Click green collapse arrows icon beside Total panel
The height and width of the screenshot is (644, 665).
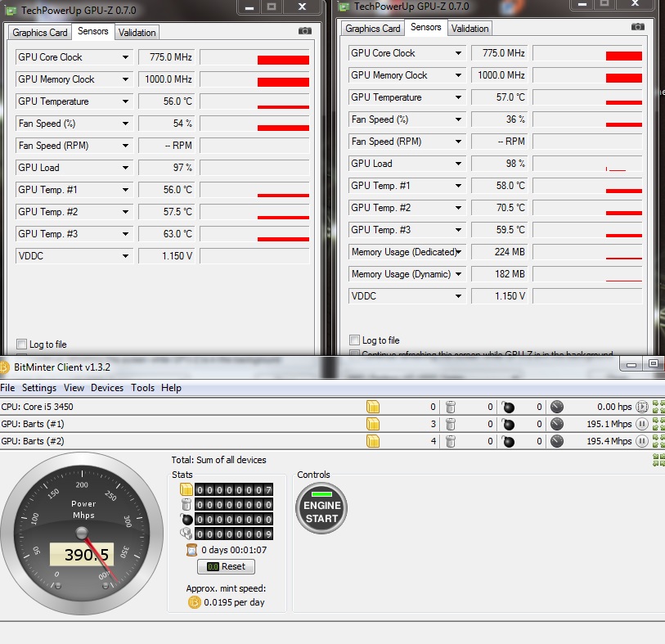(x=658, y=460)
